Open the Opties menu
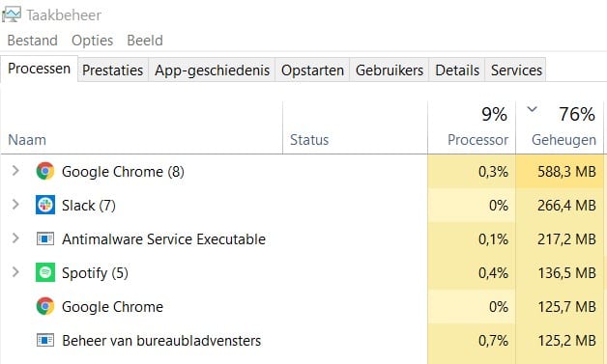The width and height of the screenshot is (607, 364). pyautogui.click(x=92, y=41)
